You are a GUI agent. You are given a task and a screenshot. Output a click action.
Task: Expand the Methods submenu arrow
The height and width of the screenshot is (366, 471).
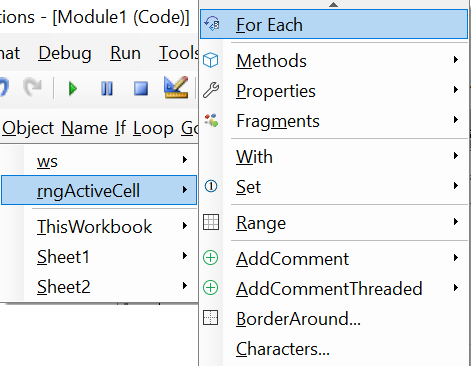[456, 60]
